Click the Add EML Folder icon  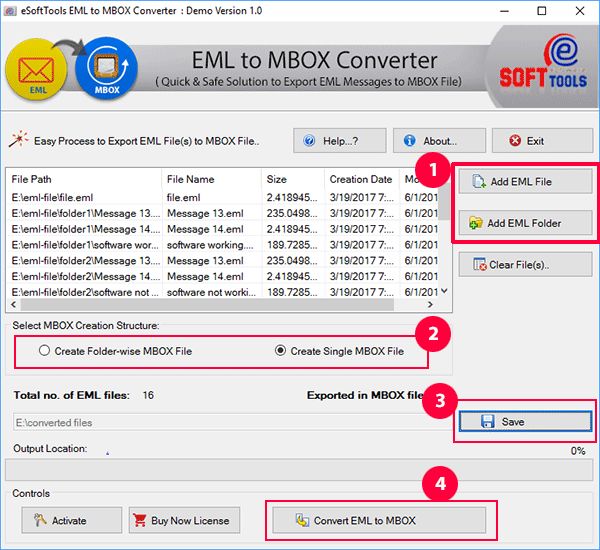[476, 223]
